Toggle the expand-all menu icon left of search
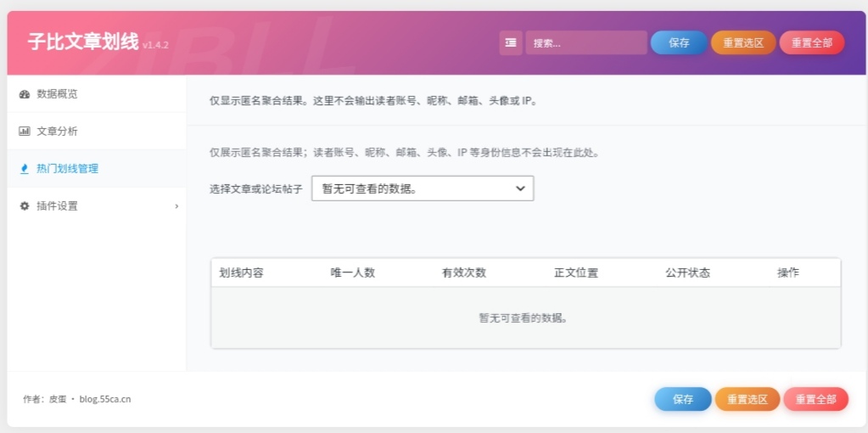 click(511, 42)
